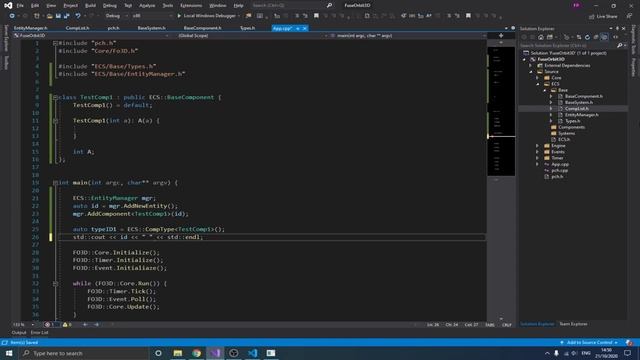Open the Build menu
Screen dimensions: 640x360
pos(90,5)
